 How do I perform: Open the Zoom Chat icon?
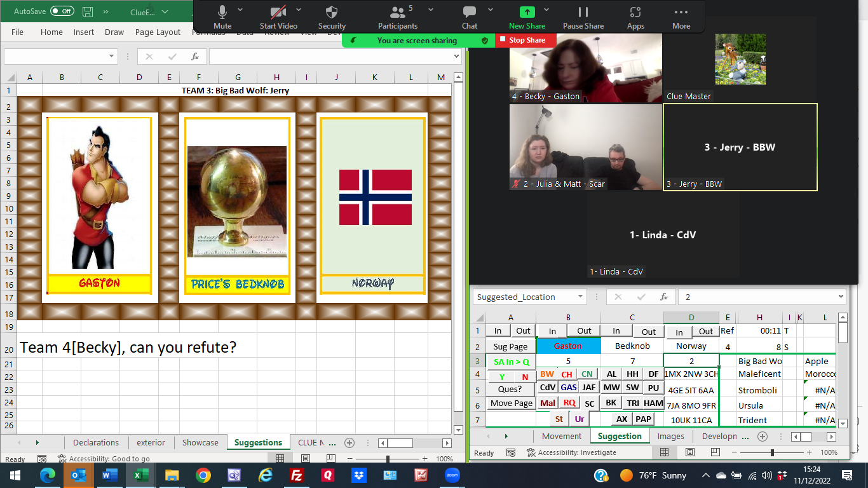(470, 12)
